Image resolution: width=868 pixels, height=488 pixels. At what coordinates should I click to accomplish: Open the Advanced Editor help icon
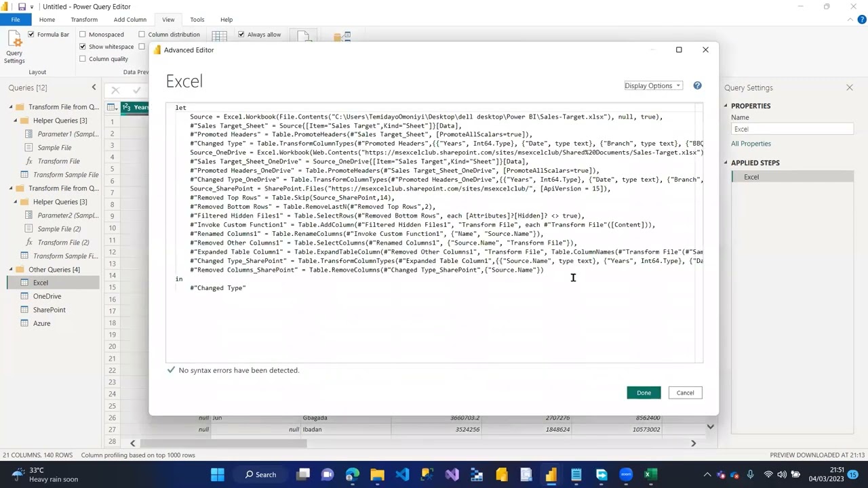pyautogui.click(x=697, y=85)
